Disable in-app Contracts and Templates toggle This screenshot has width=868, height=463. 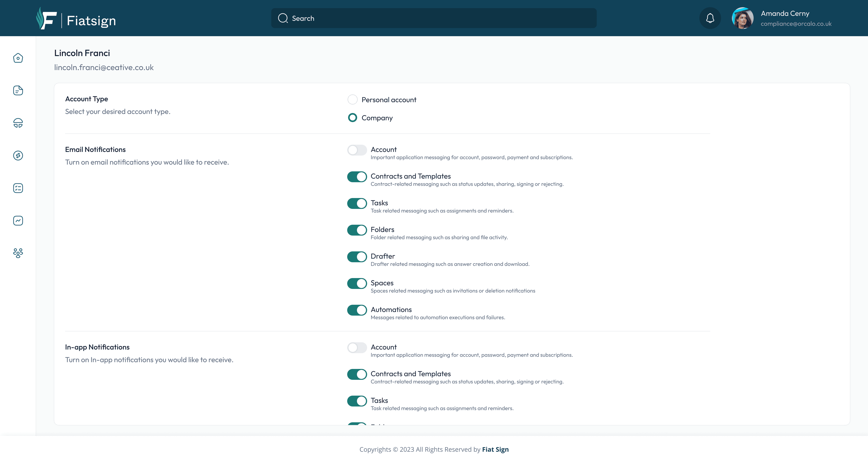[x=357, y=374]
